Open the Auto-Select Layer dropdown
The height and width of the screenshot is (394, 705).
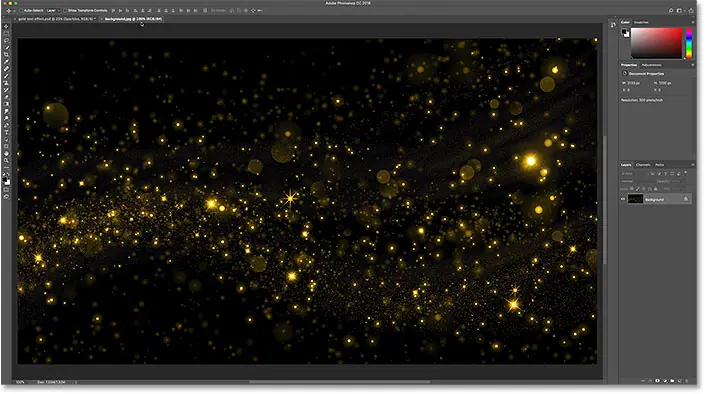tap(53, 10)
